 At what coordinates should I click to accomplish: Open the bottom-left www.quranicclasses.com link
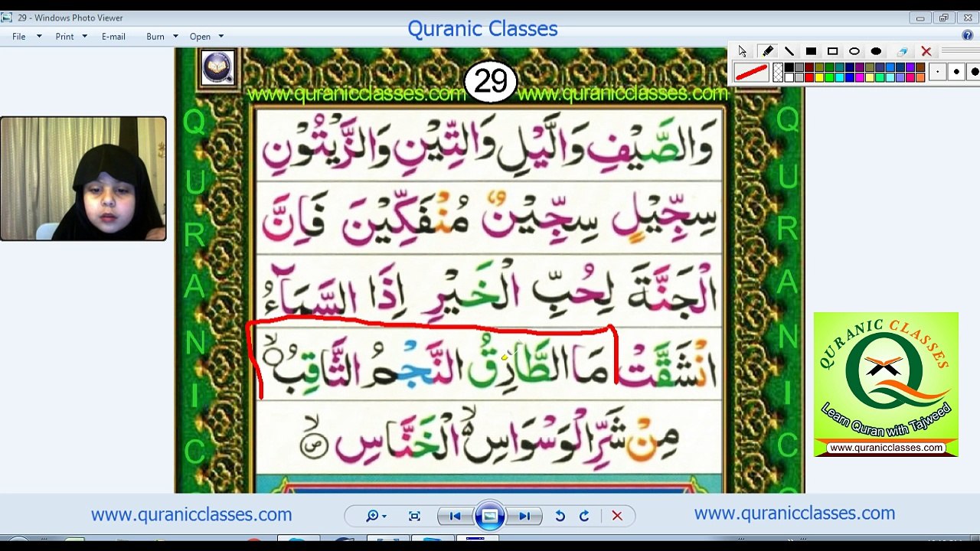(x=191, y=515)
